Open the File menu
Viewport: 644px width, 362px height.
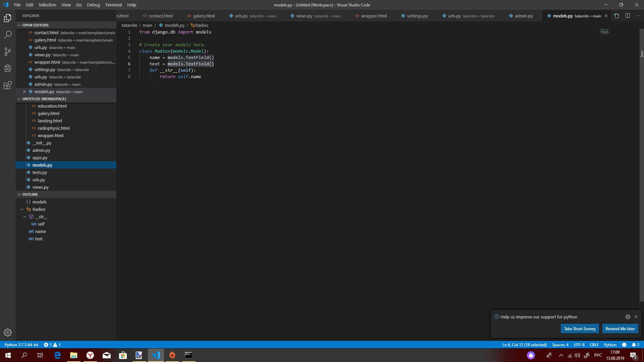click(17, 5)
